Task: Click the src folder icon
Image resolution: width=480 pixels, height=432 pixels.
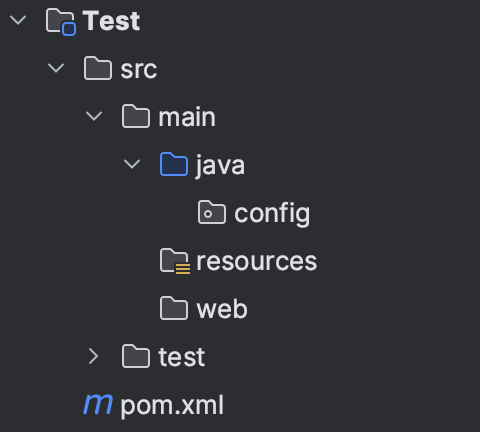Action: [98, 68]
